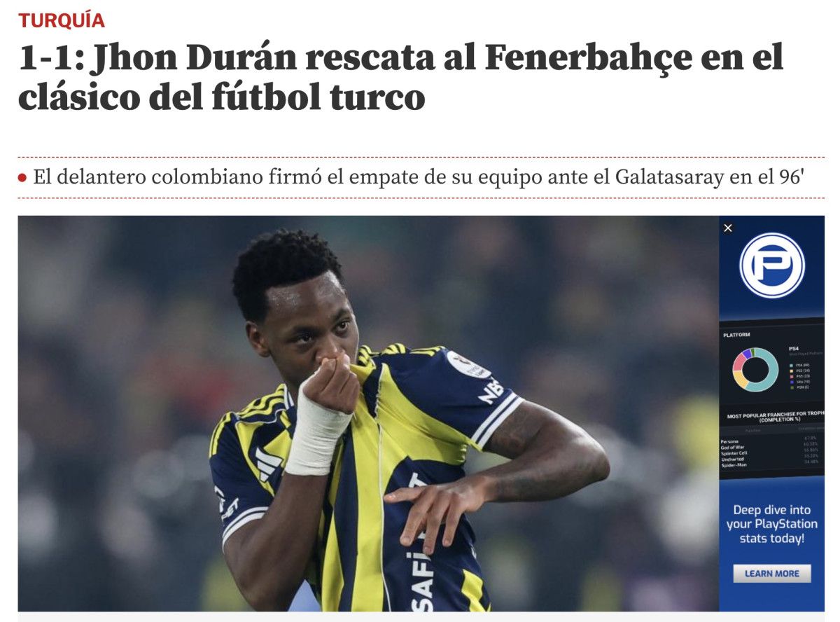Click the platform donut chart in ad
840x622 pixels.
756,369
